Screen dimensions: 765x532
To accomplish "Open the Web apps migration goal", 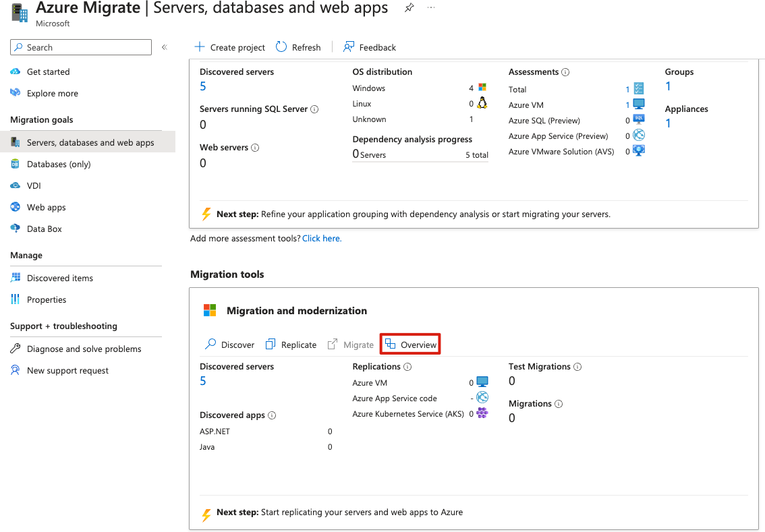I will (46, 207).
